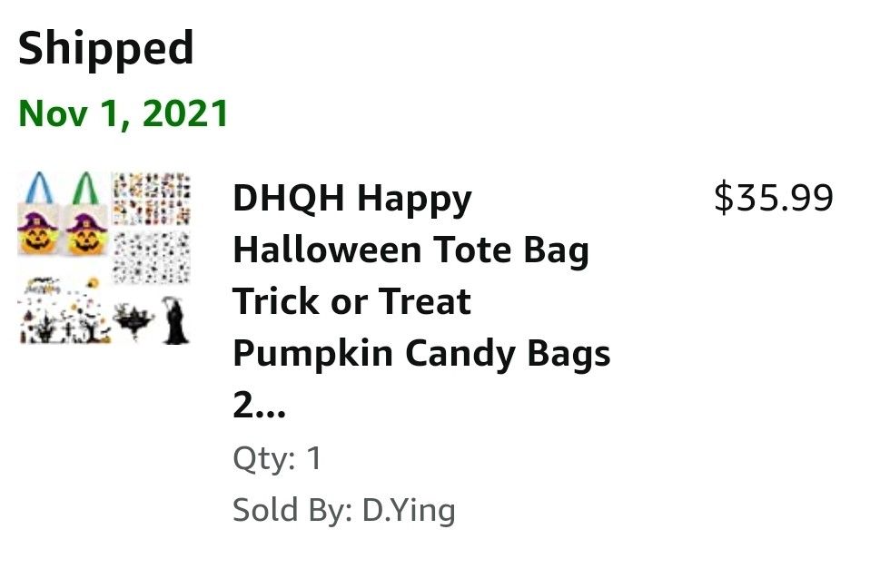The image size is (870, 588).
Task: Click the $35.99 item price
Action: point(773,198)
